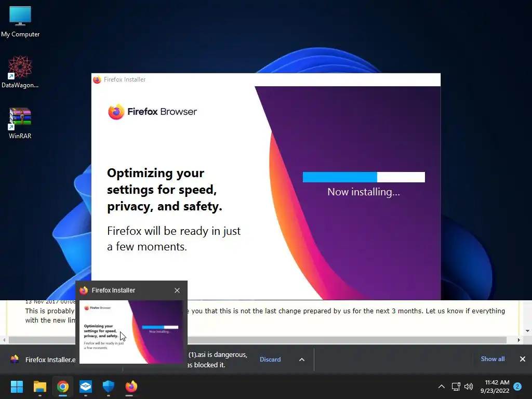Click Firefox Installer.exe file icon in downloads bar
Viewport: 532px width, 399px height.
pyautogui.click(x=15, y=360)
